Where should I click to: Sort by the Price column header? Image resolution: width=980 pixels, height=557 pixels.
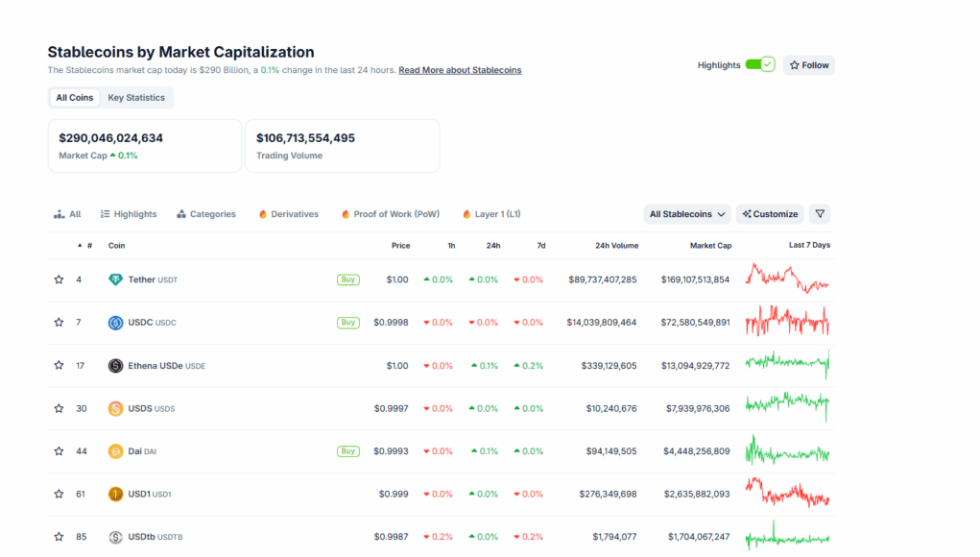point(400,246)
